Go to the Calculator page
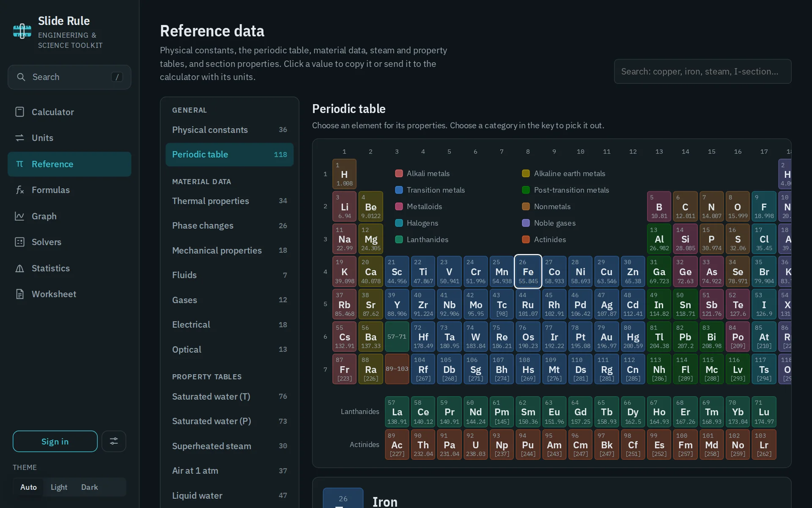 [69, 112]
